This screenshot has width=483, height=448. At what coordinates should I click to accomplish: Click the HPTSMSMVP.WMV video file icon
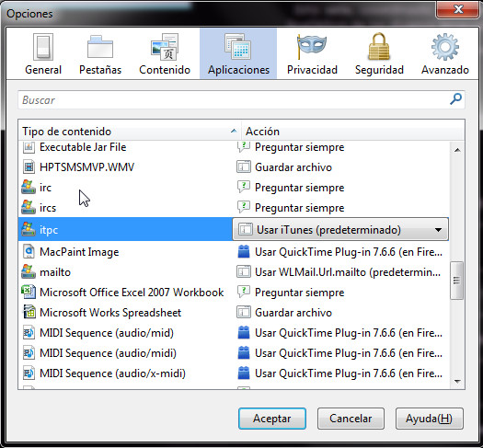(x=29, y=167)
